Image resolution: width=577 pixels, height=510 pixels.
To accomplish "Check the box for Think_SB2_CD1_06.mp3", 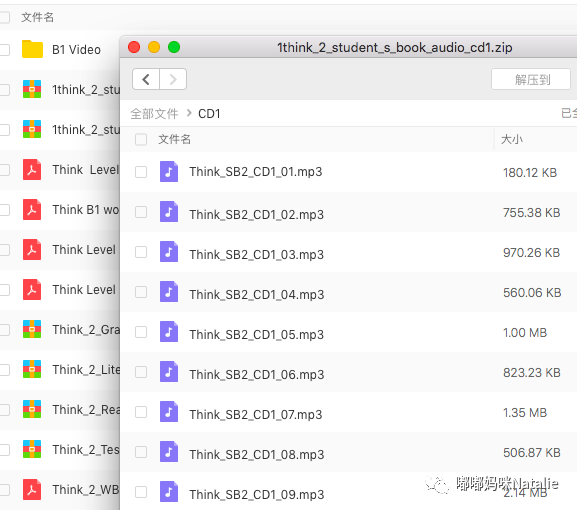I will coord(141,372).
